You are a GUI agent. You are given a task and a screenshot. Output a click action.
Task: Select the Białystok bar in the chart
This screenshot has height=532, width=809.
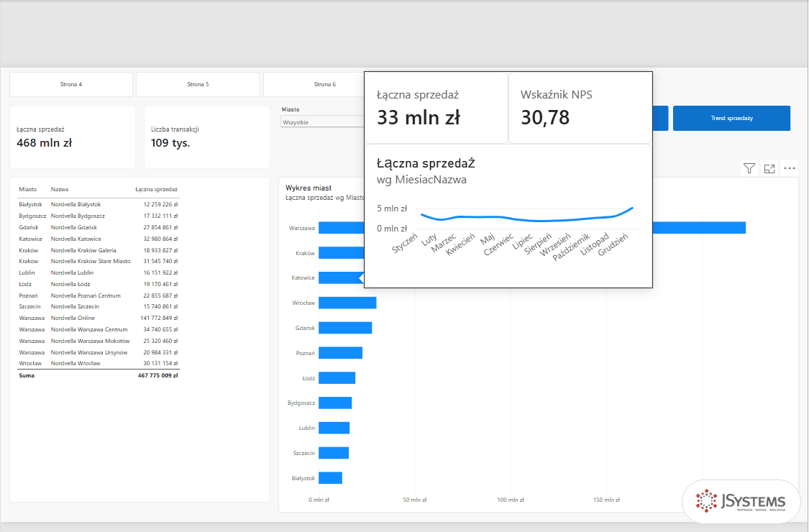point(330,478)
